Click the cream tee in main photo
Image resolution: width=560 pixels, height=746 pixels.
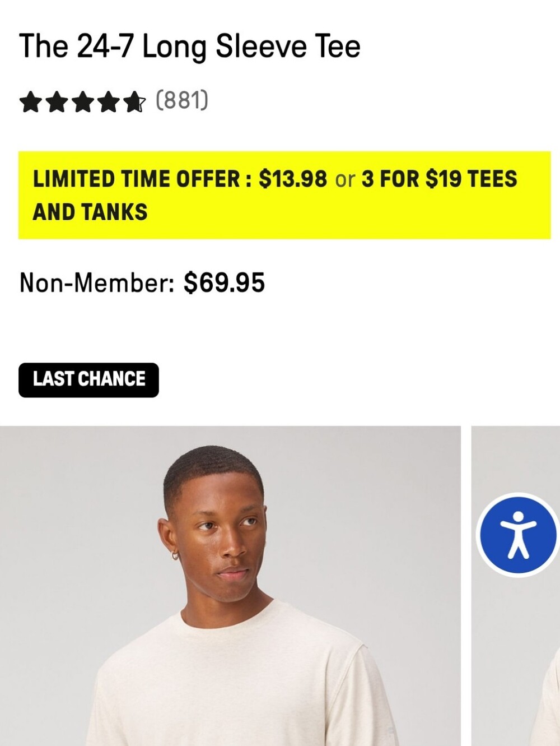(x=241, y=678)
